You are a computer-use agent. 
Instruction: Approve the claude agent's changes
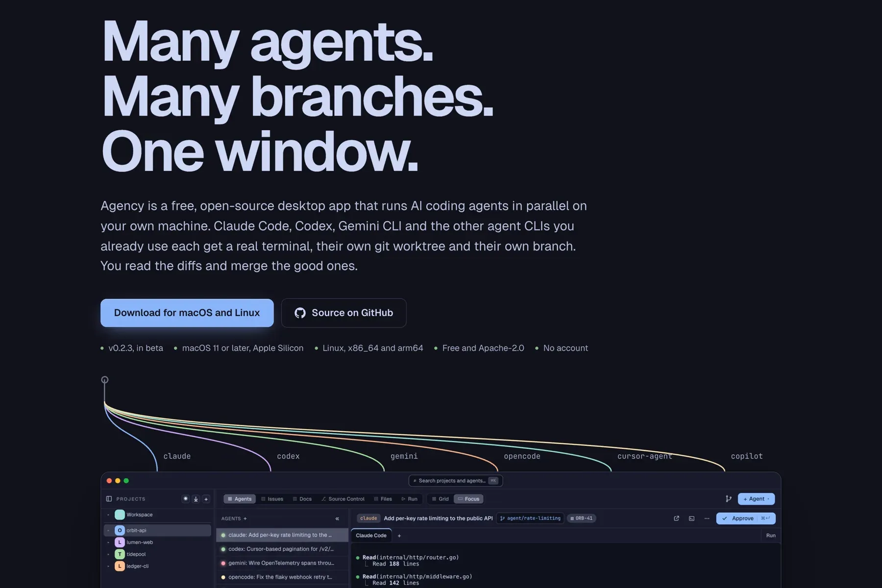click(746, 518)
